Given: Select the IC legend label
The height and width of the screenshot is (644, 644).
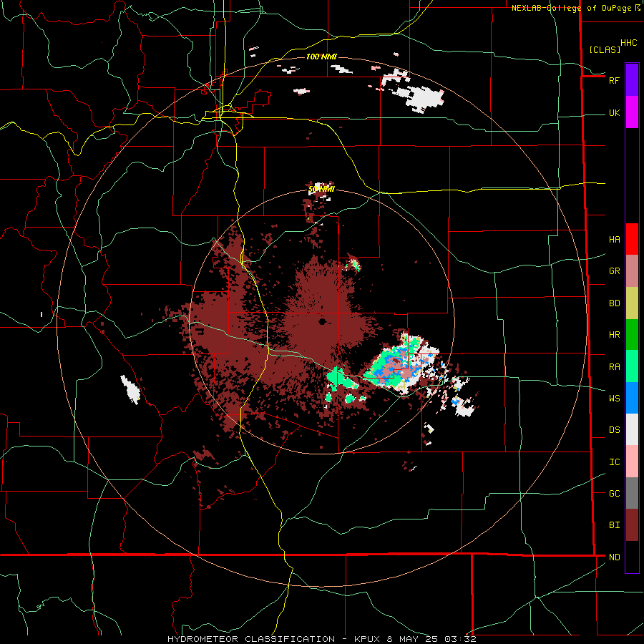Looking at the screenshot, I should [614, 462].
